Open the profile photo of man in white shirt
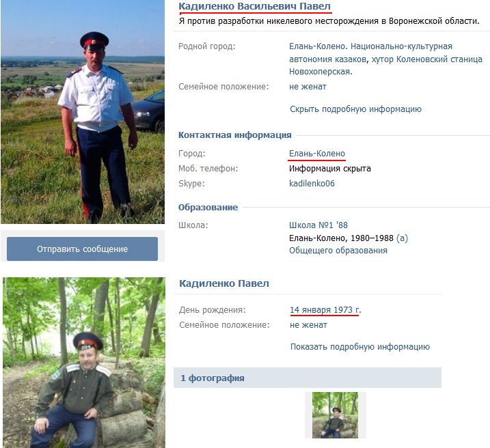This screenshot has width=490, height=448. click(x=83, y=112)
